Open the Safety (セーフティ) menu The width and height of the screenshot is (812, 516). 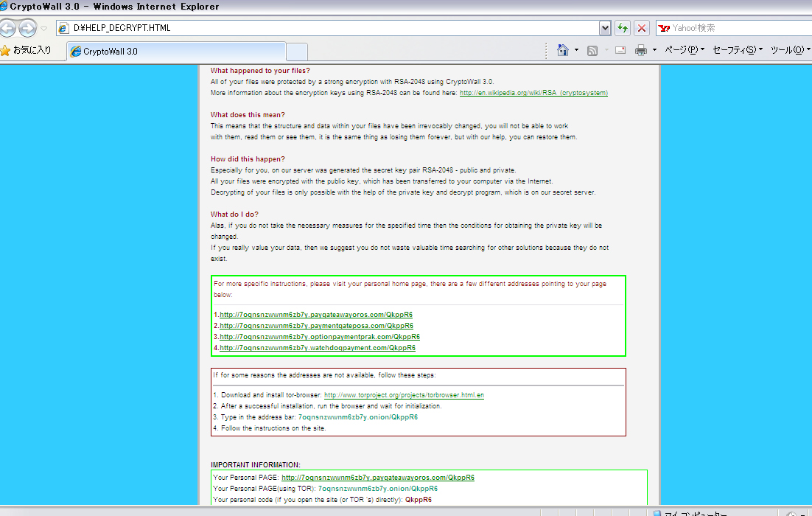point(738,50)
